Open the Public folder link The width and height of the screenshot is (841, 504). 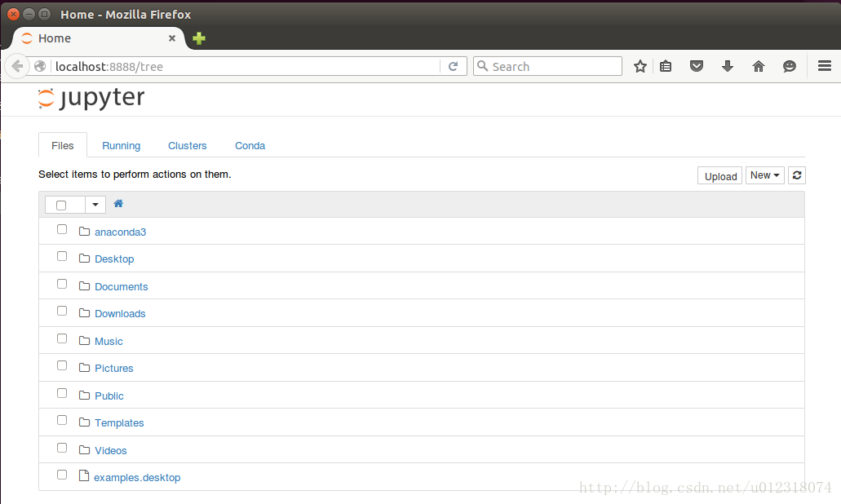(108, 396)
